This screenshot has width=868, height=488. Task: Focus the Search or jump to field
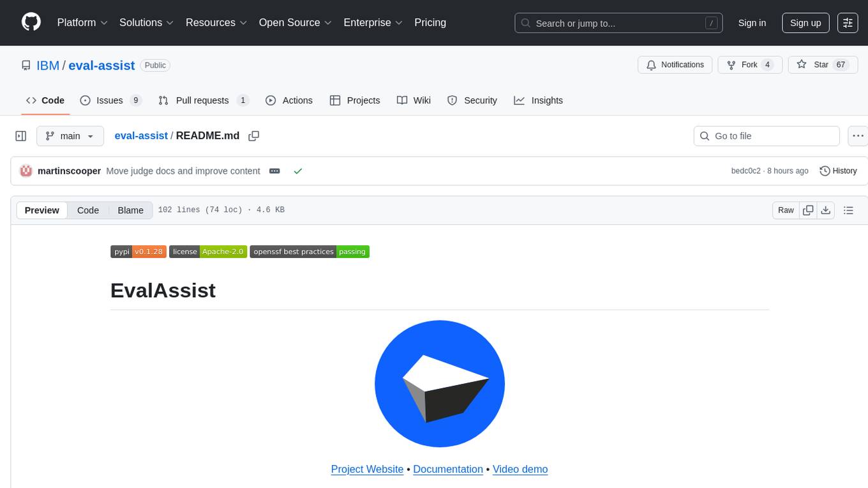(618, 23)
